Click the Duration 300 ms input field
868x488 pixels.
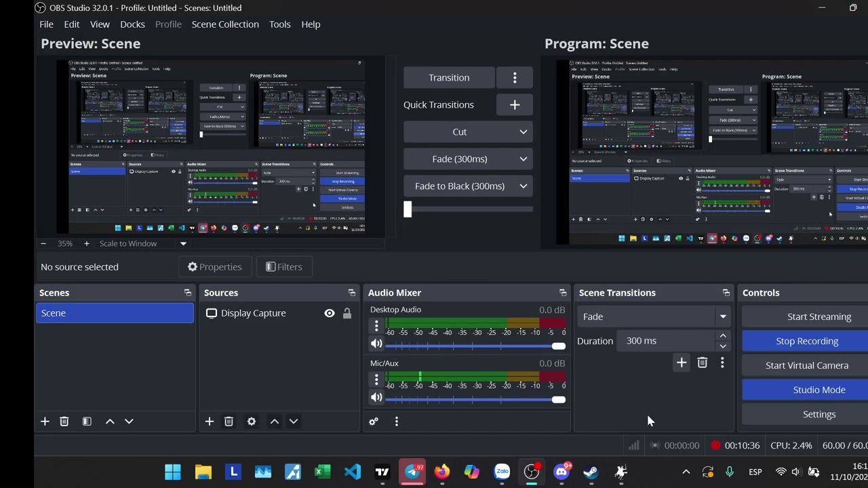666,341
